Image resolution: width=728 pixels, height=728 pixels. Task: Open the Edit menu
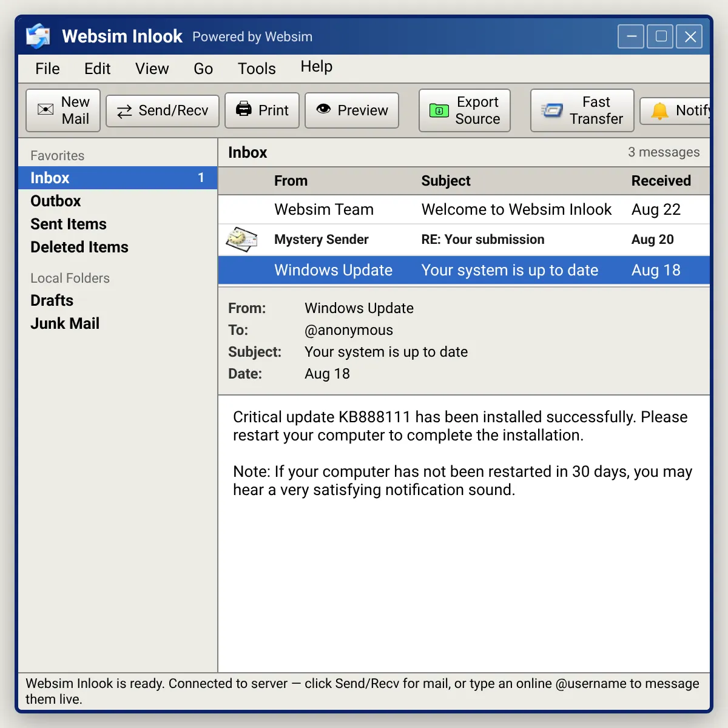click(x=97, y=69)
